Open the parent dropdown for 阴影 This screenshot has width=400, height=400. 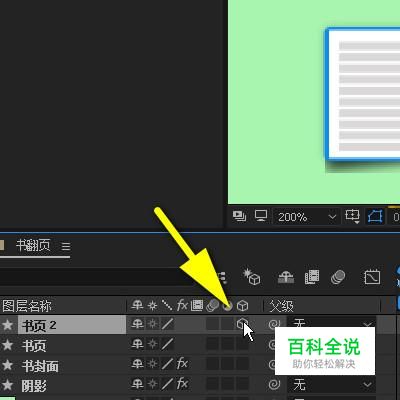pyautogui.click(x=332, y=385)
